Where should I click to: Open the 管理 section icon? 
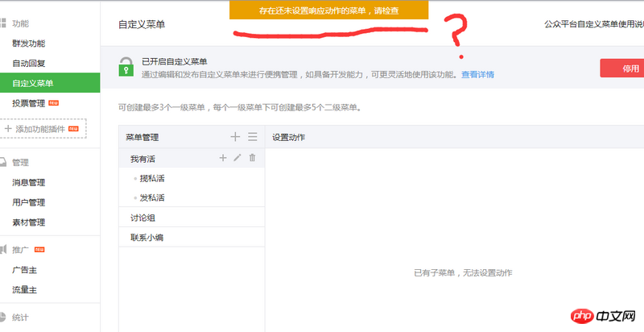point(3,162)
